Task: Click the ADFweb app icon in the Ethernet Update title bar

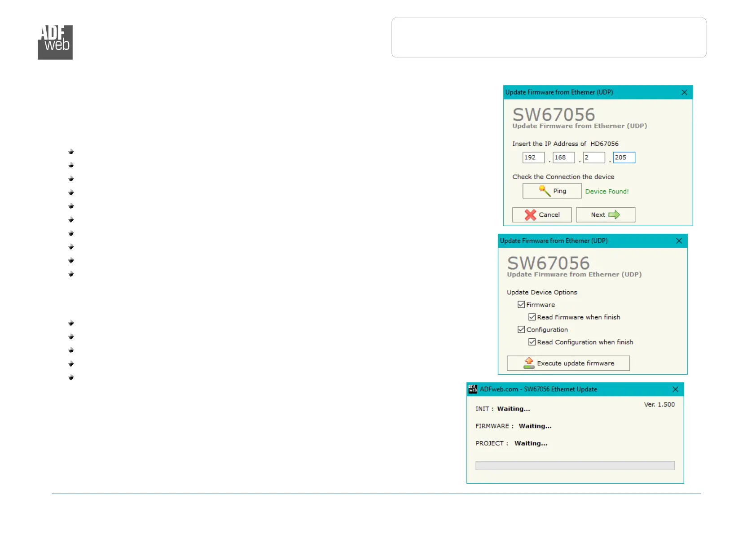Action: [473, 389]
